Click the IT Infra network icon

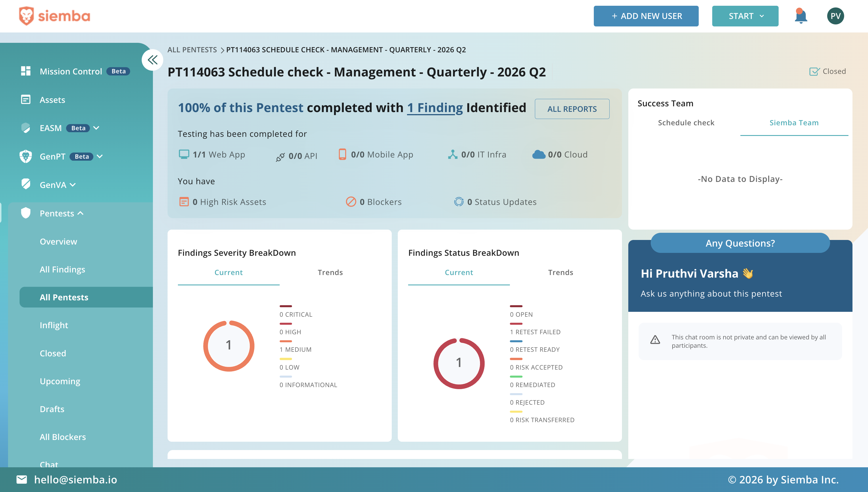[452, 154]
